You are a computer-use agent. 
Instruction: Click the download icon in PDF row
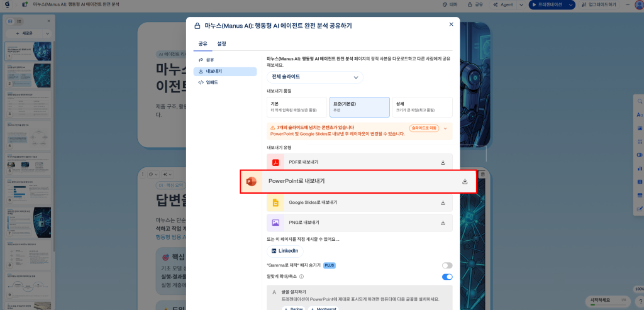(x=443, y=163)
